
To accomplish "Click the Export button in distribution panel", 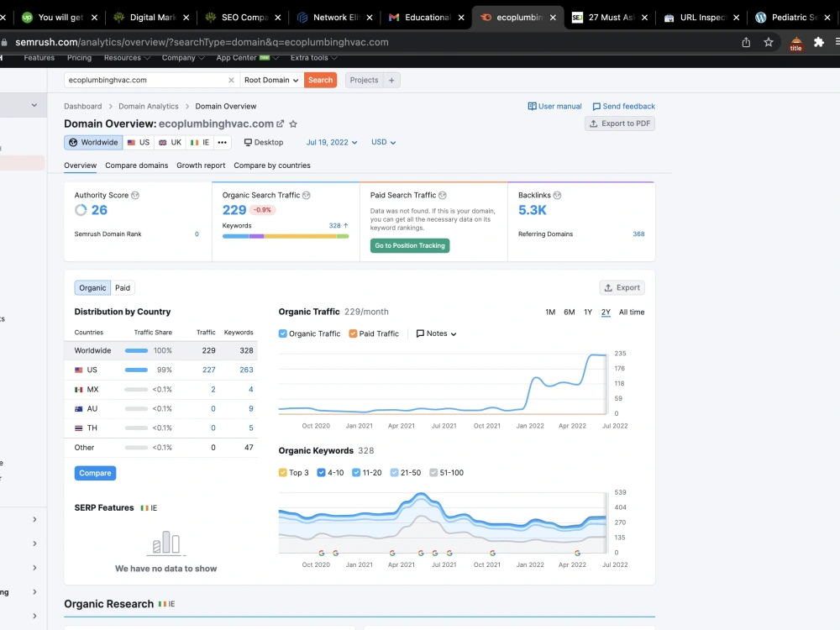I will click(x=622, y=287).
